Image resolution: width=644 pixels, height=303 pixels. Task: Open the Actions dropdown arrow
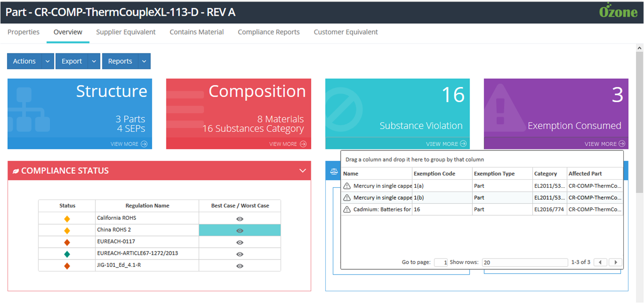(x=48, y=61)
